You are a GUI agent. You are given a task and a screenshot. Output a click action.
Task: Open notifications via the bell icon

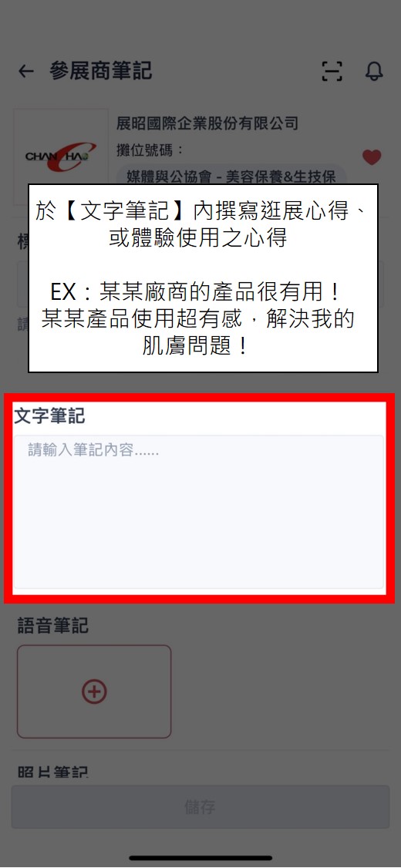374,71
